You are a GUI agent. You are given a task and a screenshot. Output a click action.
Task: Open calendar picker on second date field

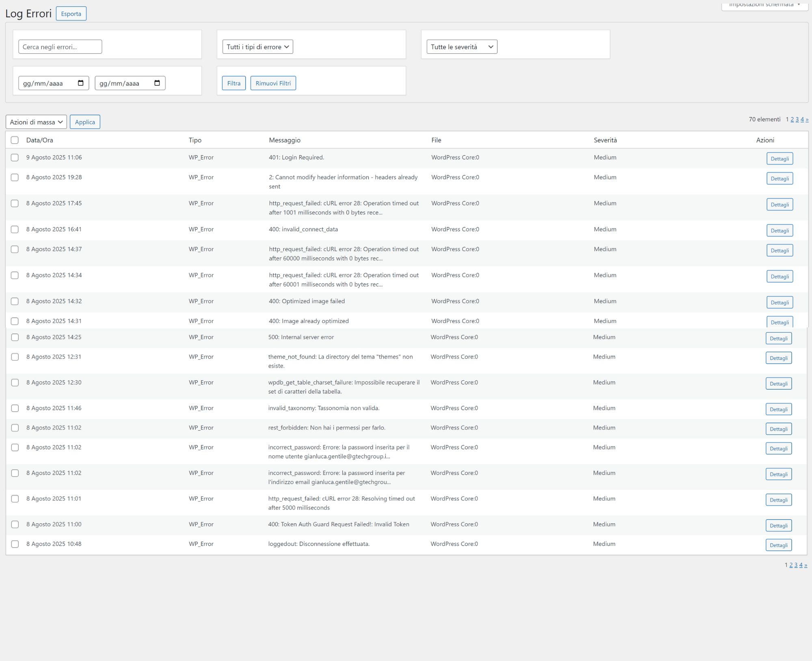(157, 83)
